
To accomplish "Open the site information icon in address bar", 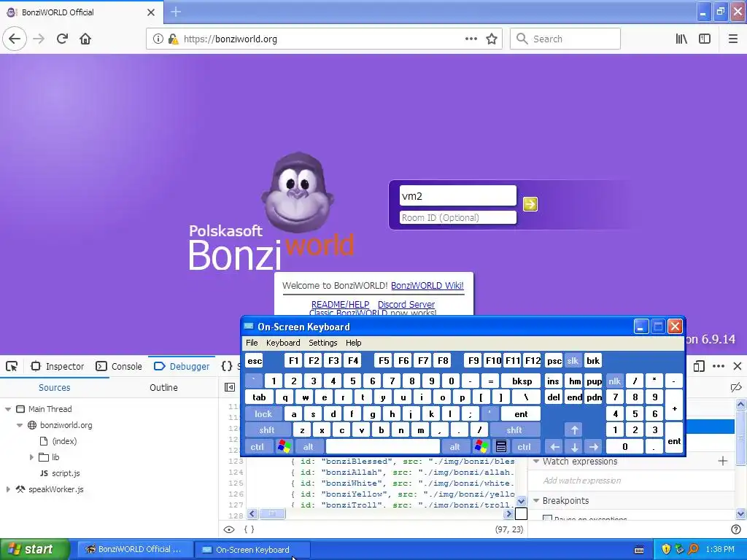I will pyautogui.click(x=158, y=39).
